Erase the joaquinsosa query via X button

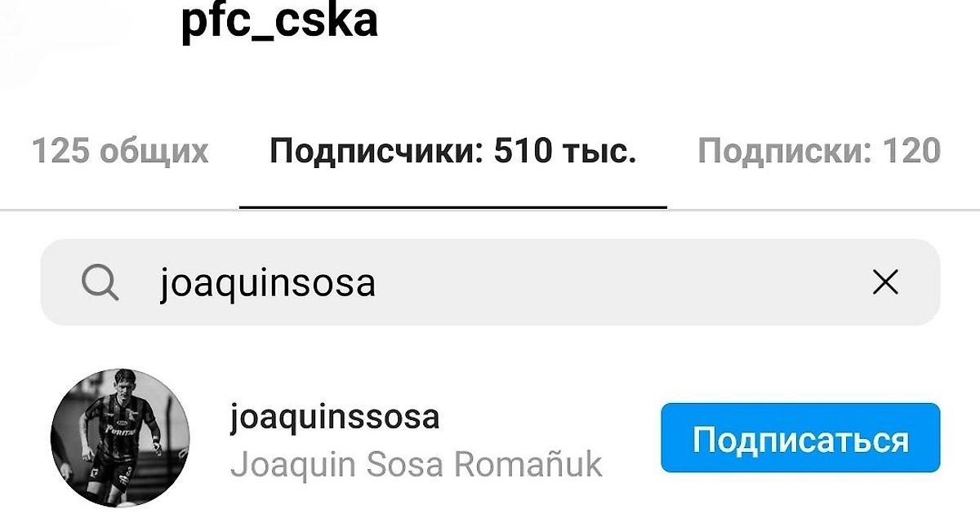point(885,282)
